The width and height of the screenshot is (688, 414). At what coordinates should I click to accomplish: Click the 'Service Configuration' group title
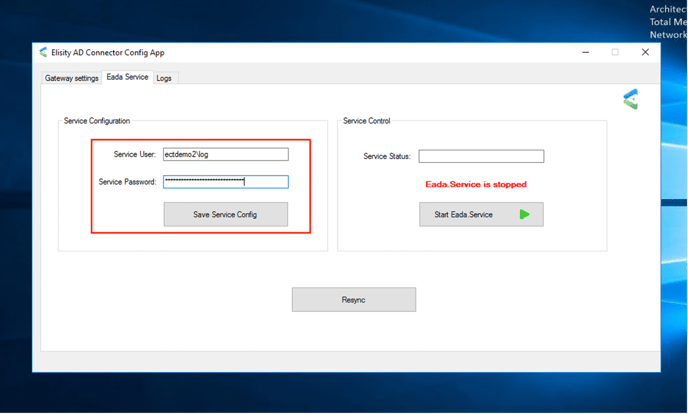click(x=97, y=121)
